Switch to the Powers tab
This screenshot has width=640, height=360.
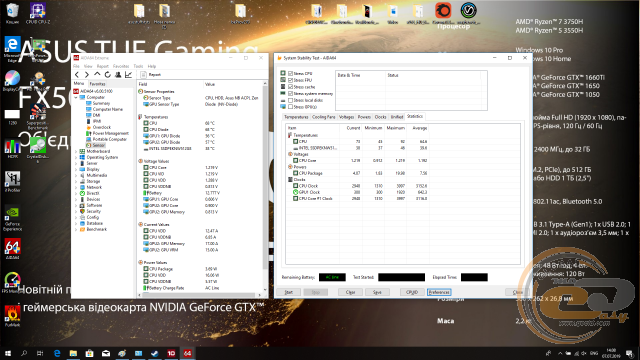364,117
